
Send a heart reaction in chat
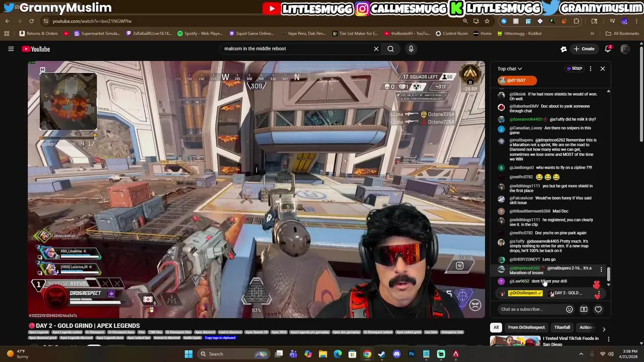598,309
